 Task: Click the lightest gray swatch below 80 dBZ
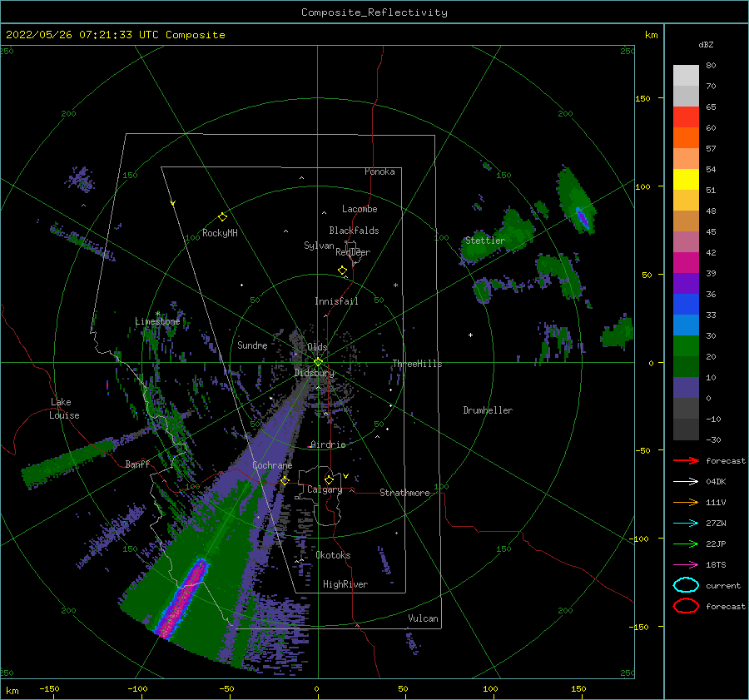click(686, 76)
